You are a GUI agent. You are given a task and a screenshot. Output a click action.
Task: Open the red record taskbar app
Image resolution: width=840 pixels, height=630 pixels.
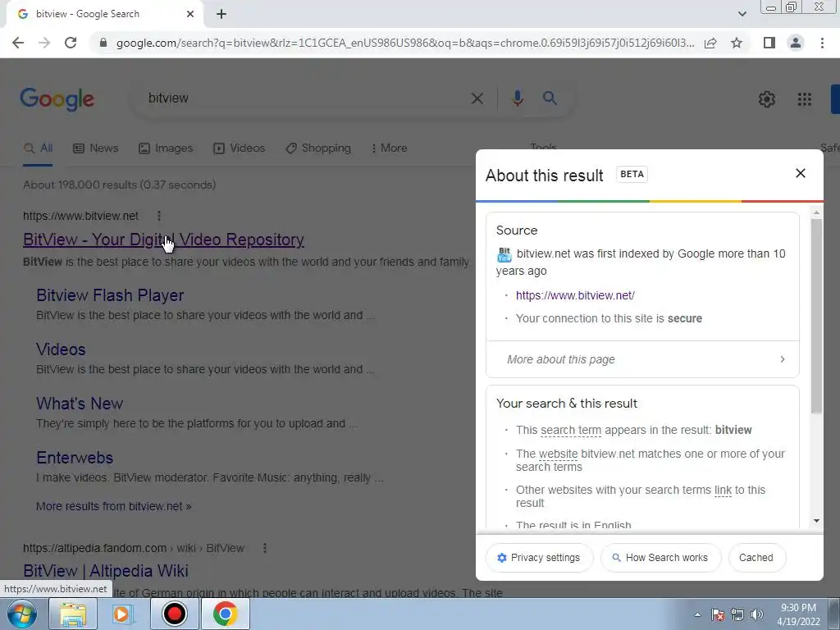coord(174,614)
